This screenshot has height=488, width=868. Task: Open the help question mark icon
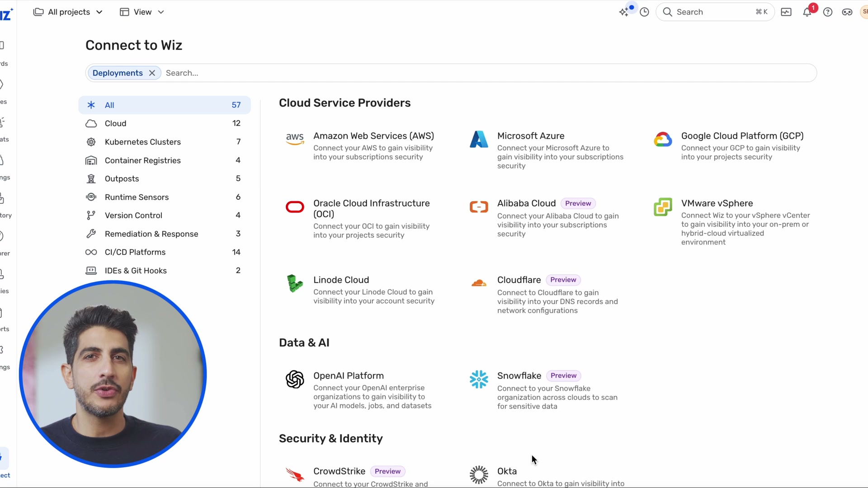pyautogui.click(x=828, y=12)
